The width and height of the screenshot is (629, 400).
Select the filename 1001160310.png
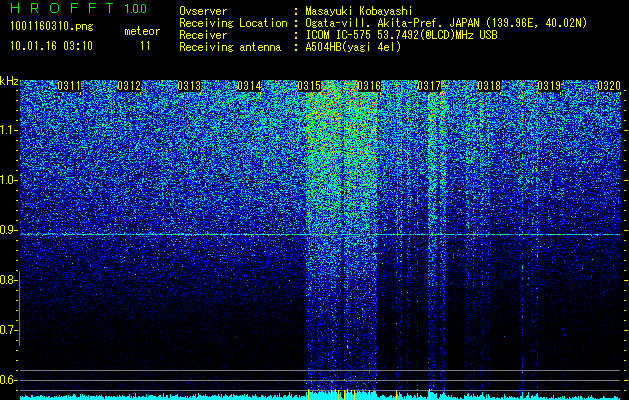[52, 26]
